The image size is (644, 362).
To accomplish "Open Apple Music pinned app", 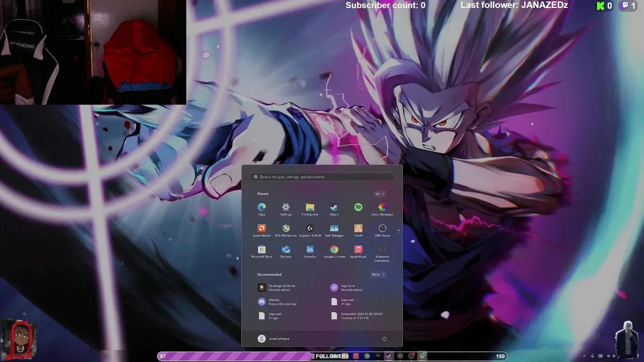I will pos(358,251).
